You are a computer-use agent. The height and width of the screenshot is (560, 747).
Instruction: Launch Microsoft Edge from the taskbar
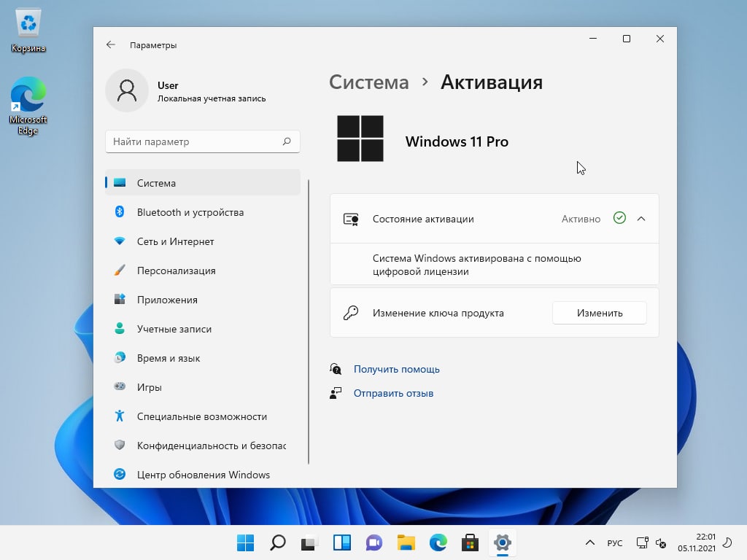click(438, 542)
